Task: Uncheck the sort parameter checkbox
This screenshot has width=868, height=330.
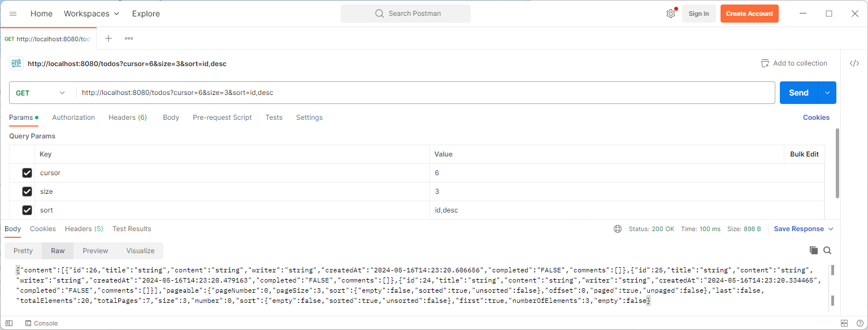Action: tap(27, 210)
